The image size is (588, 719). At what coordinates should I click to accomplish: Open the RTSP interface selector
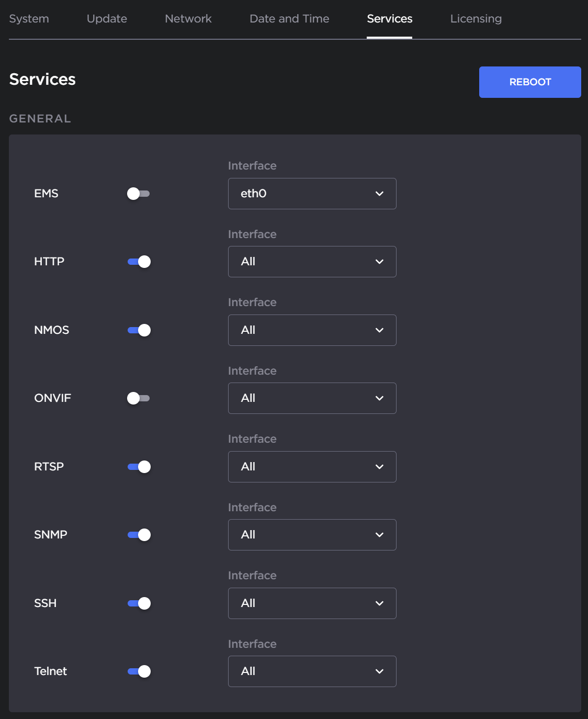point(312,467)
